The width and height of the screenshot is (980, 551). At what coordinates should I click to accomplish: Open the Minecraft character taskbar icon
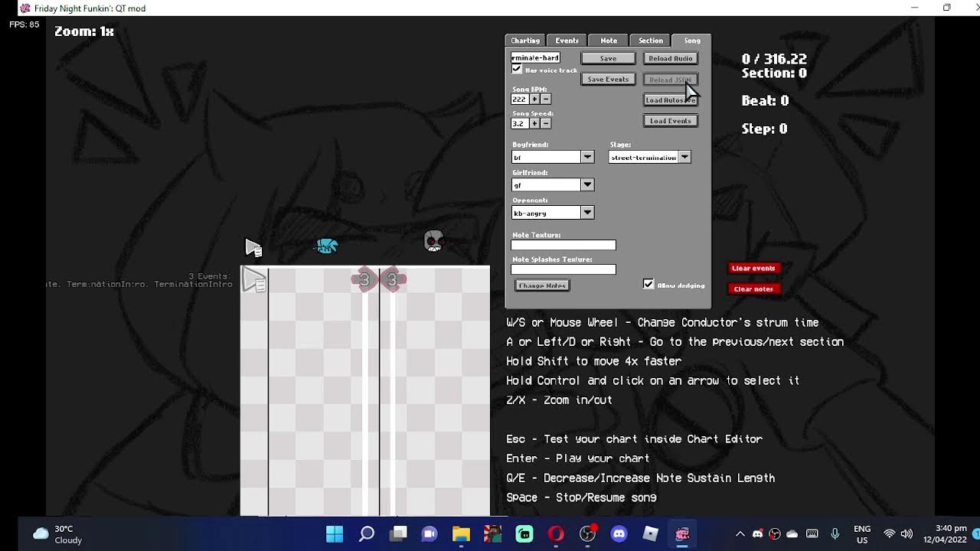tap(492, 533)
